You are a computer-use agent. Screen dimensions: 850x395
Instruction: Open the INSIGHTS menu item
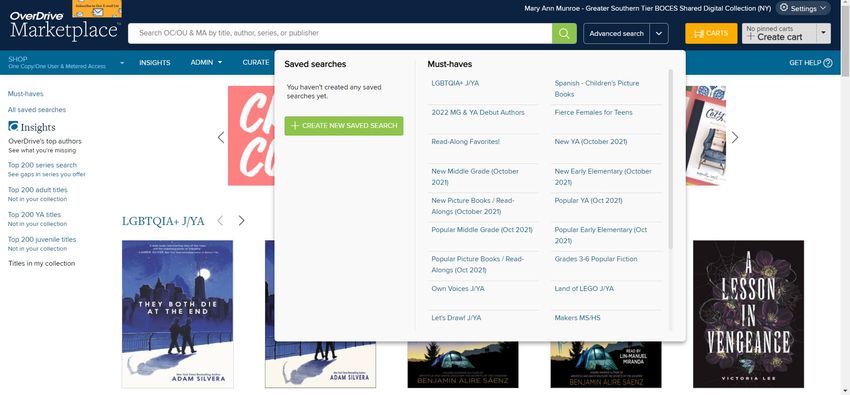point(154,62)
